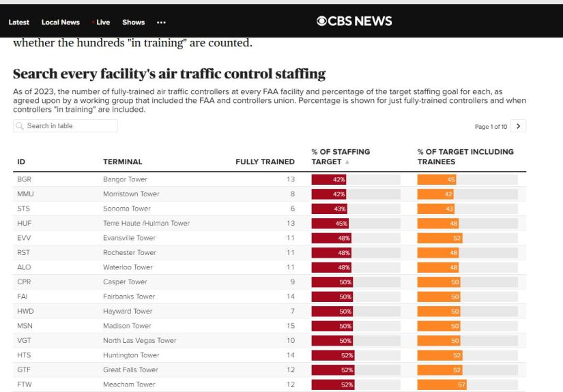Open Local News section
This screenshot has height=392, width=563.
click(60, 22)
